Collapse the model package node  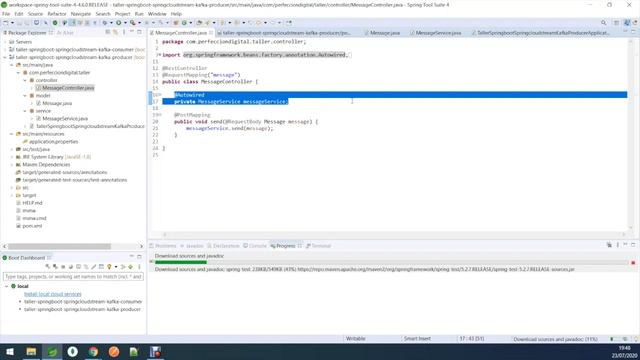25,96
